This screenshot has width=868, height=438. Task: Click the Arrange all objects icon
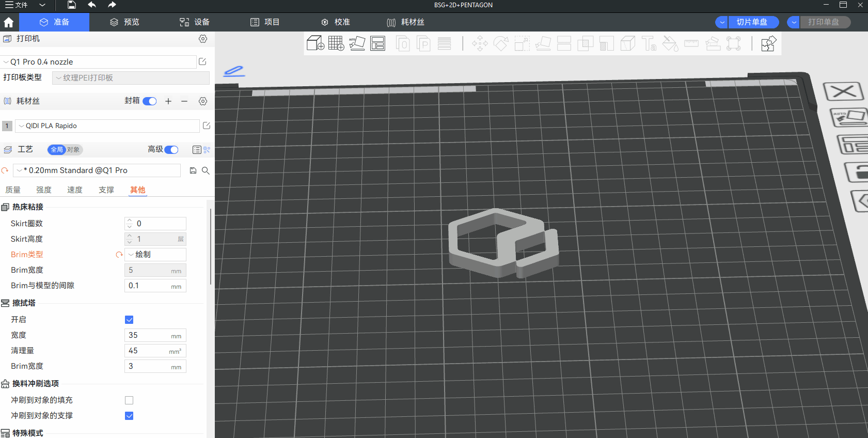[x=378, y=43]
